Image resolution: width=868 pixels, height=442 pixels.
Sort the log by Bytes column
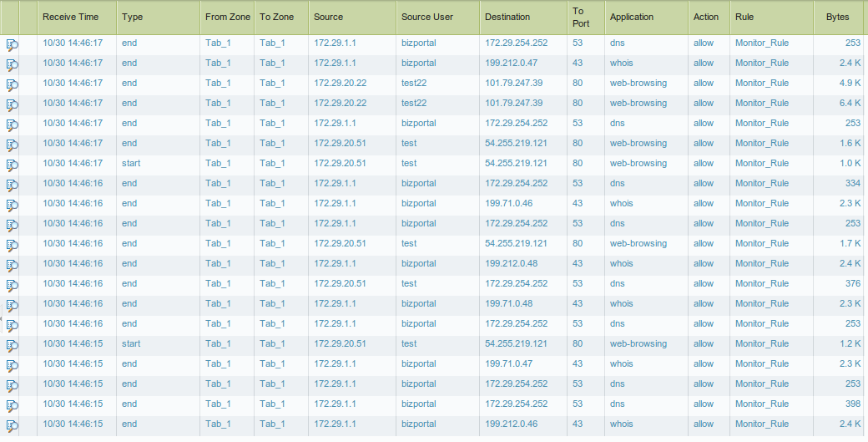[x=837, y=17]
